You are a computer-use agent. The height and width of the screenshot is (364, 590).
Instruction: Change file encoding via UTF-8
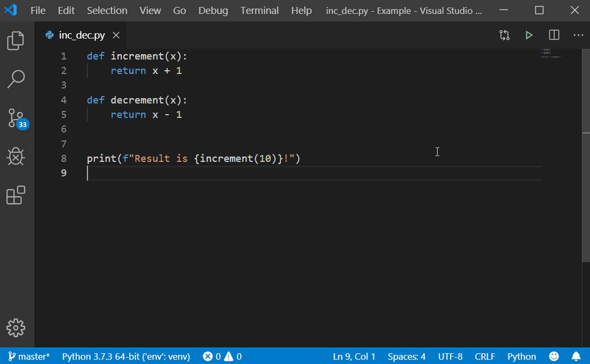pyautogui.click(x=450, y=356)
